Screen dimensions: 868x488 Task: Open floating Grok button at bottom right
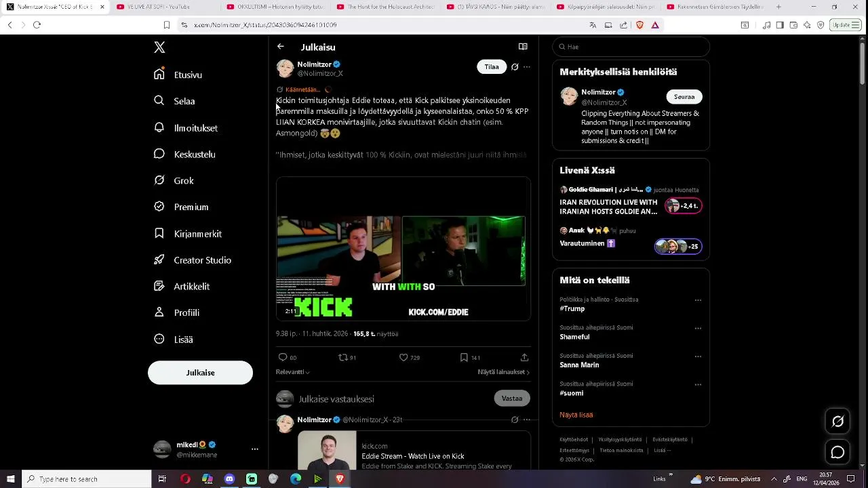coord(838,422)
